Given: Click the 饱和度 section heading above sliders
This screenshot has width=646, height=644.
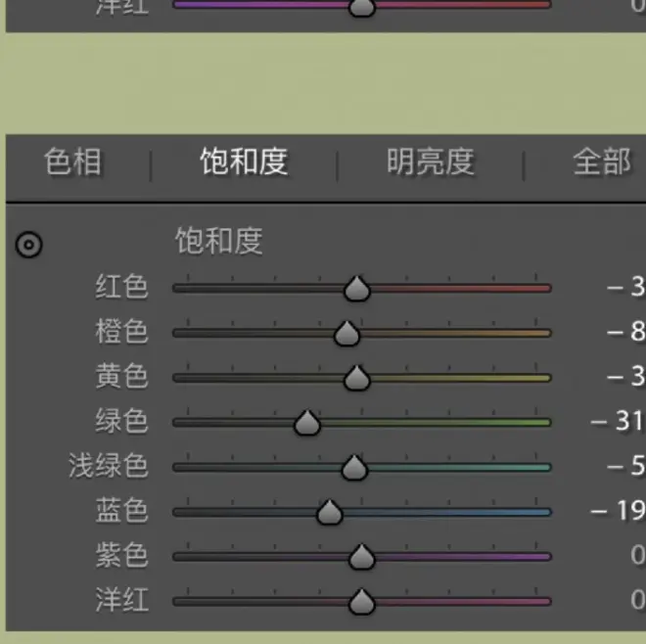Looking at the screenshot, I should tap(218, 241).
